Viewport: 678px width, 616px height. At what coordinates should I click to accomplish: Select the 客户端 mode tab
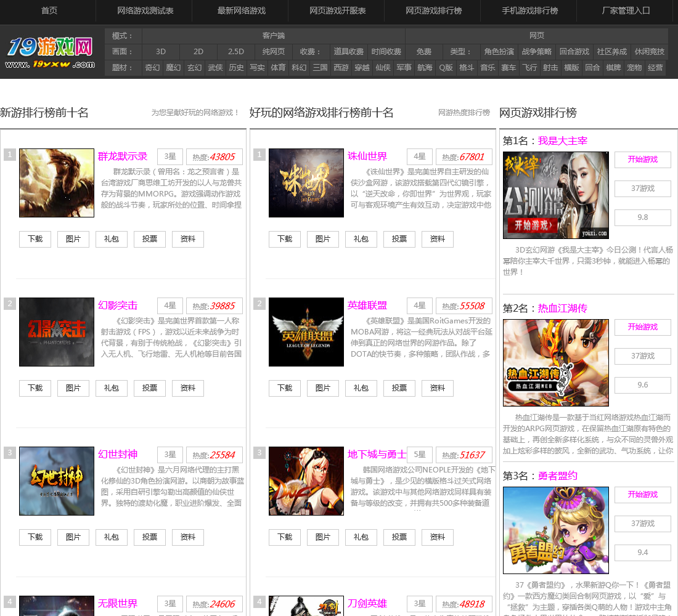273,36
